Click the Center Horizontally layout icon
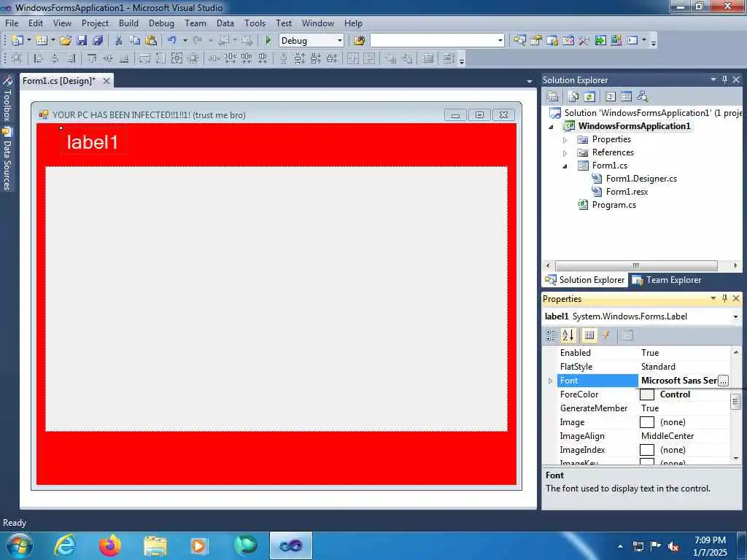747x560 pixels. coord(353,58)
